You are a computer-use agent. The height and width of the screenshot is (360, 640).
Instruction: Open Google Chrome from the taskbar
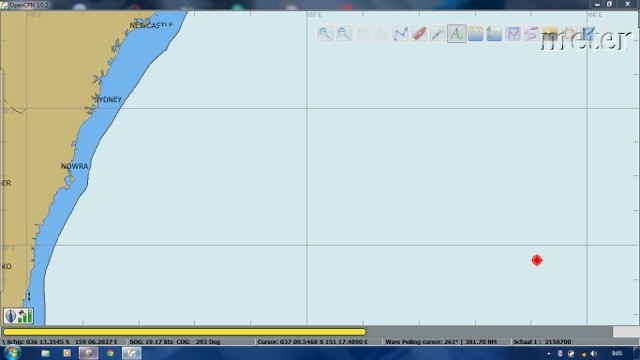pos(110,353)
